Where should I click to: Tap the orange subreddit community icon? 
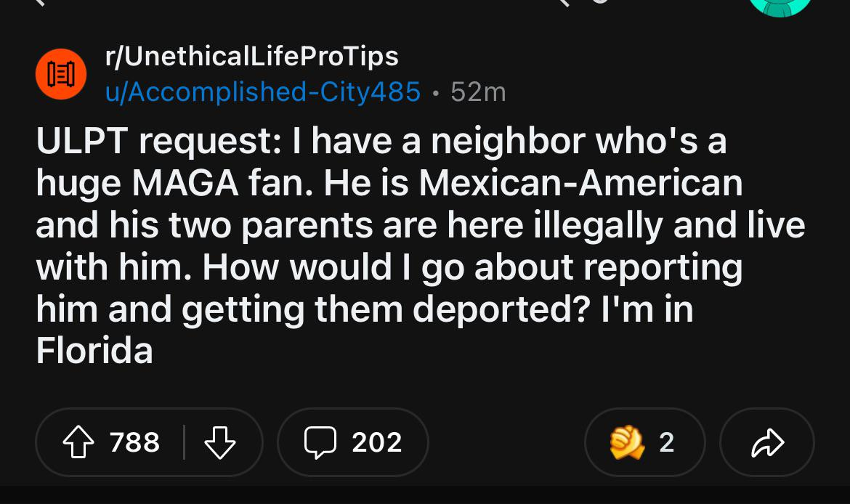[62, 74]
